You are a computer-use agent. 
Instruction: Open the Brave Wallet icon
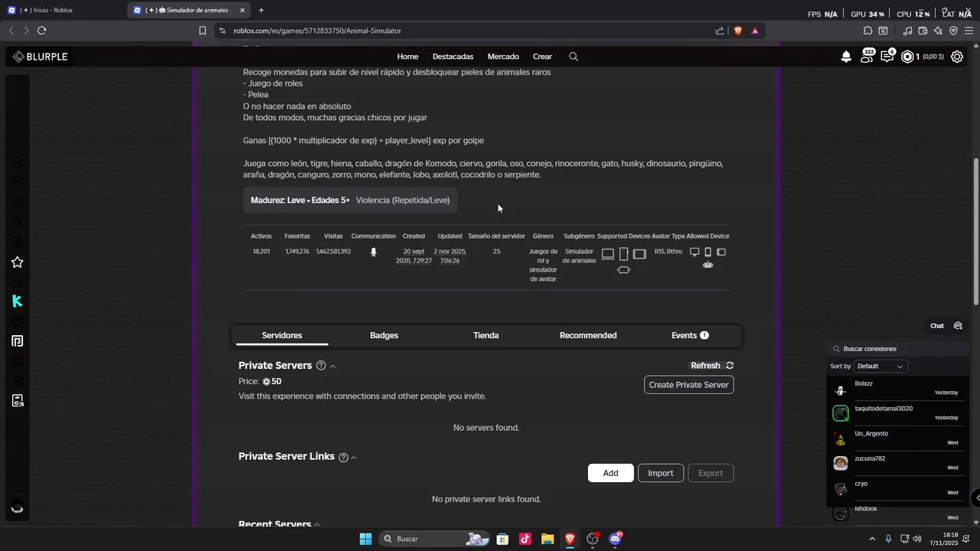coord(923,31)
